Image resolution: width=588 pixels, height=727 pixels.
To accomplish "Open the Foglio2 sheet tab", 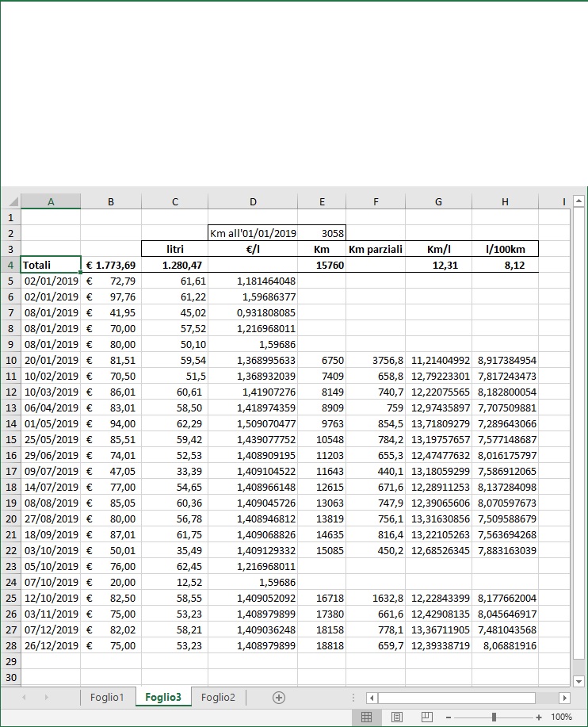I will pos(218,698).
